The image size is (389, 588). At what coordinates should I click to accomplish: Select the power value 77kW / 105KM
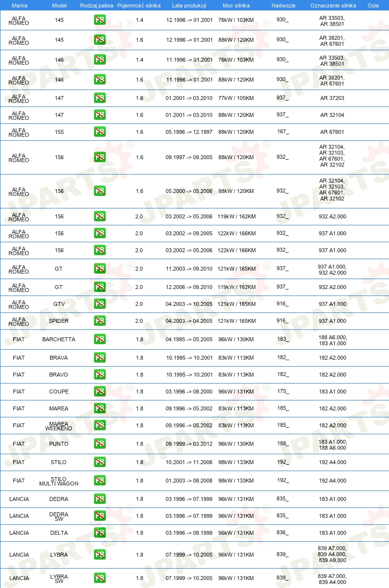pyautogui.click(x=236, y=98)
